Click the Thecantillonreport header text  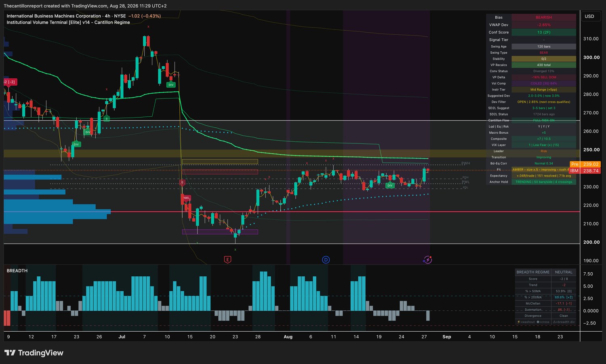pos(85,6)
